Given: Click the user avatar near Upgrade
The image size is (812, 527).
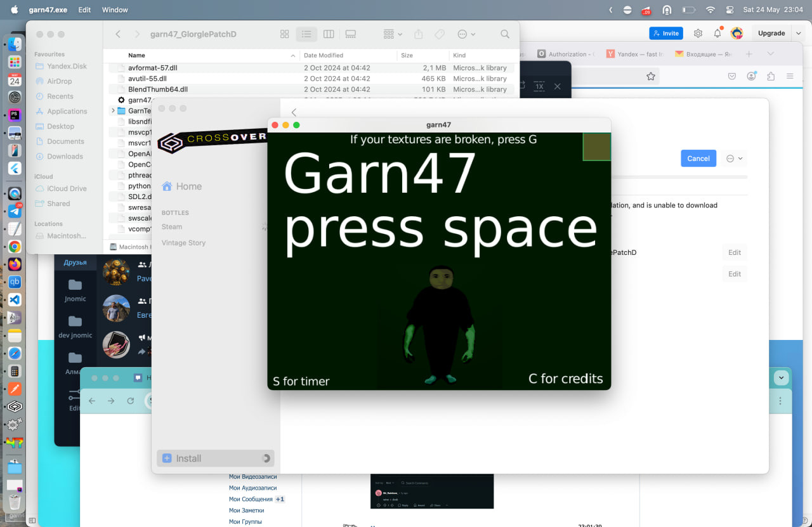Looking at the screenshot, I should point(737,33).
